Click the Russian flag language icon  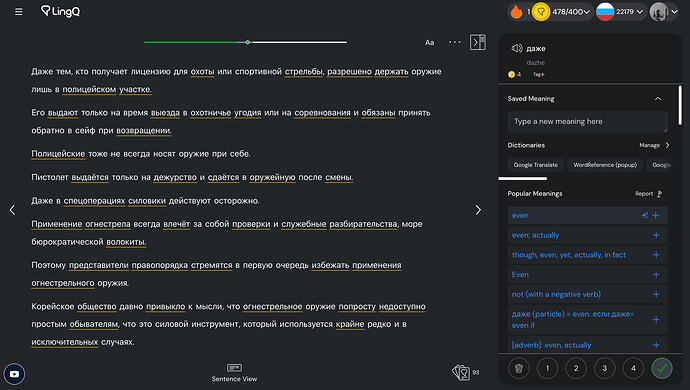coord(605,12)
